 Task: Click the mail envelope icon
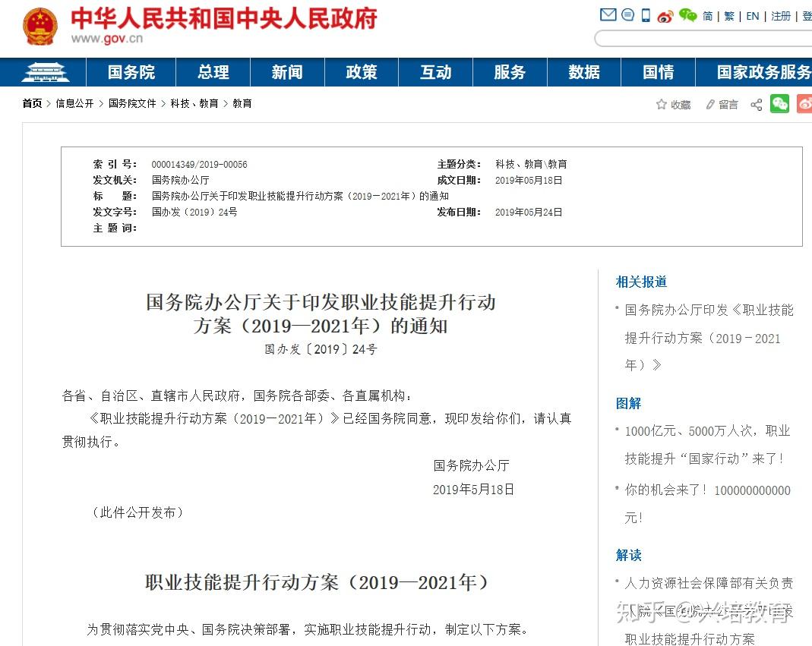[x=608, y=15]
